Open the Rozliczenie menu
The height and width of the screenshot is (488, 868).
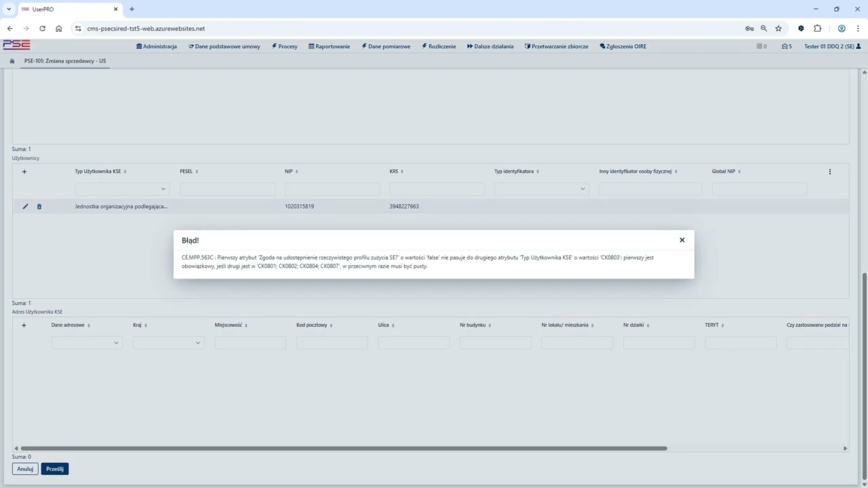tap(439, 47)
